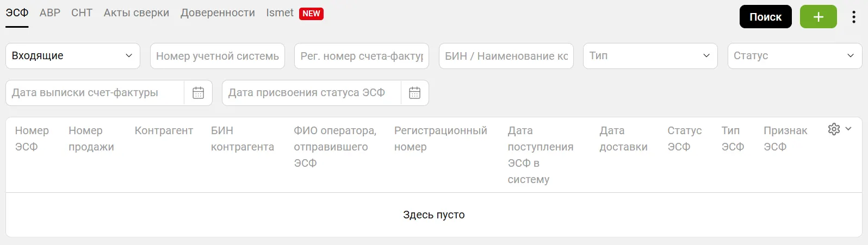Expand the Входящие direction dropdown
This screenshot has width=868, height=245.
click(72, 56)
